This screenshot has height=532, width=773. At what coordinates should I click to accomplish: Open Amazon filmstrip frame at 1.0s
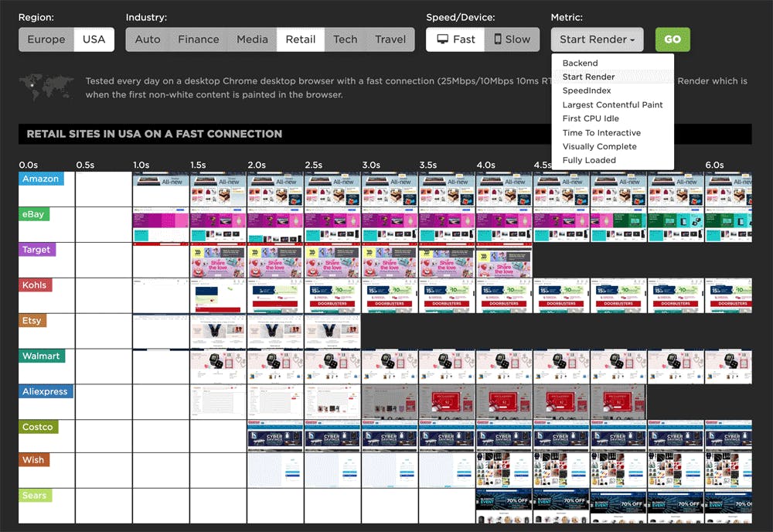point(161,189)
